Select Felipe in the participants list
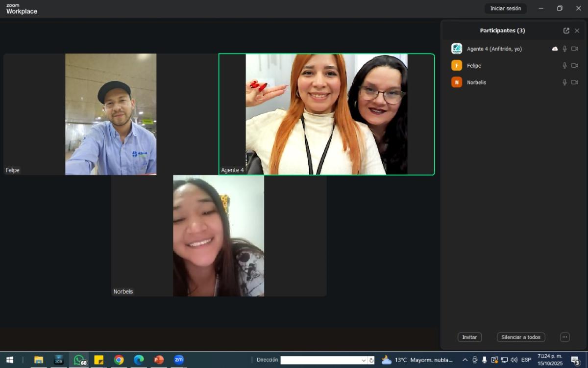This screenshot has width=588, height=368. coord(474,66)
